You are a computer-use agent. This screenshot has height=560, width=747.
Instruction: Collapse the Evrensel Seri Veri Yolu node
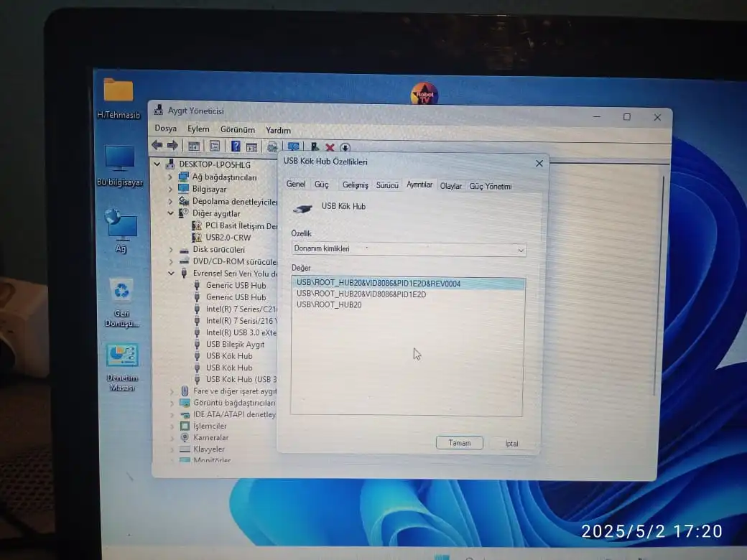tap(171, 274)
